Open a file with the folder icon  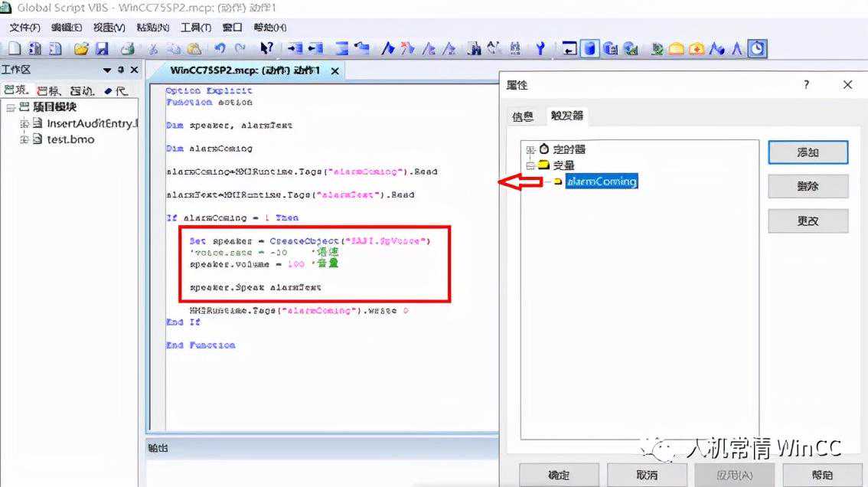[x=81, y=49]
